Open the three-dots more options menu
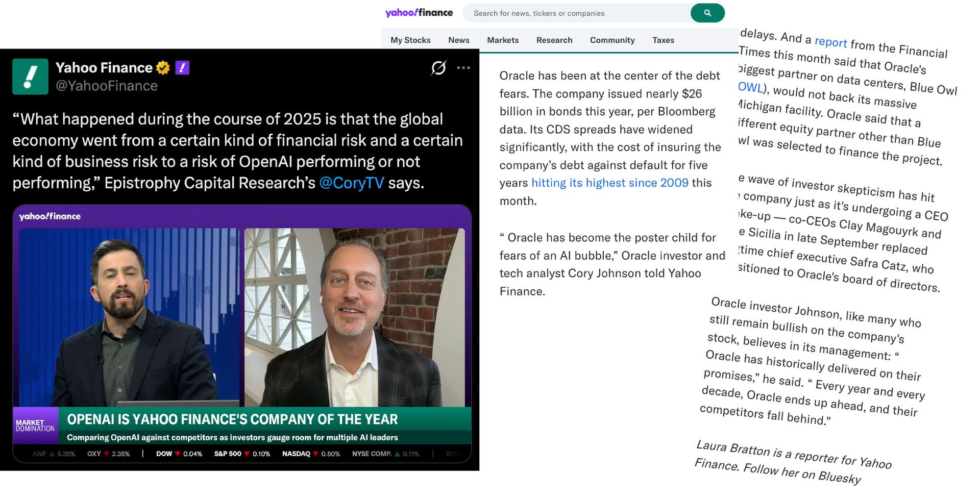Screen dimensions: 980x499 (463, 68)
